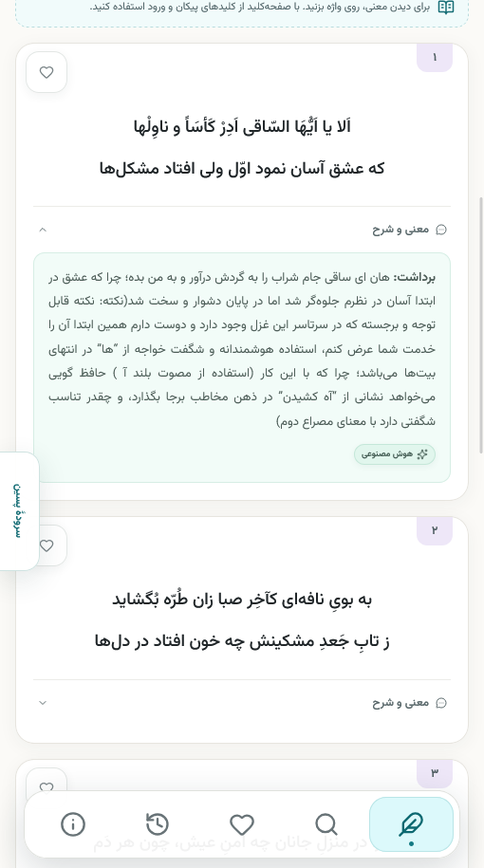The image size is (484, 868).
Task: Expand the معنی و شرح section of verse 2
Action: point(44,703)
